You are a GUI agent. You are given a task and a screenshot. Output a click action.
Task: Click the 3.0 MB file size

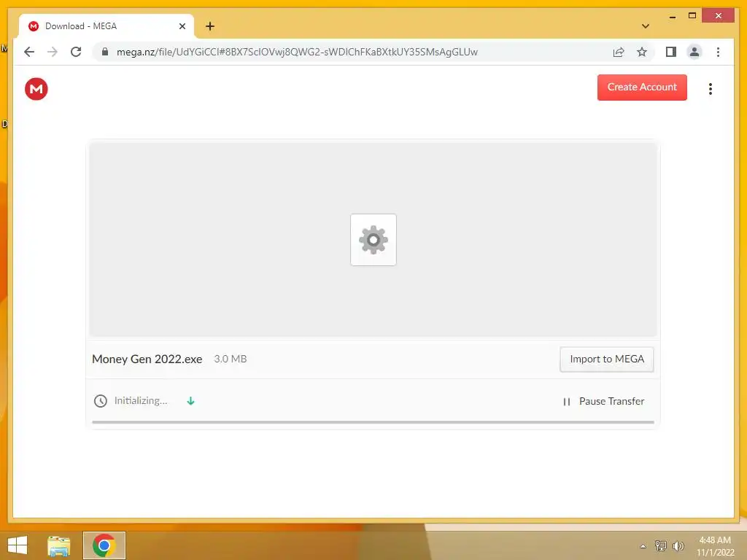[230, 359]
